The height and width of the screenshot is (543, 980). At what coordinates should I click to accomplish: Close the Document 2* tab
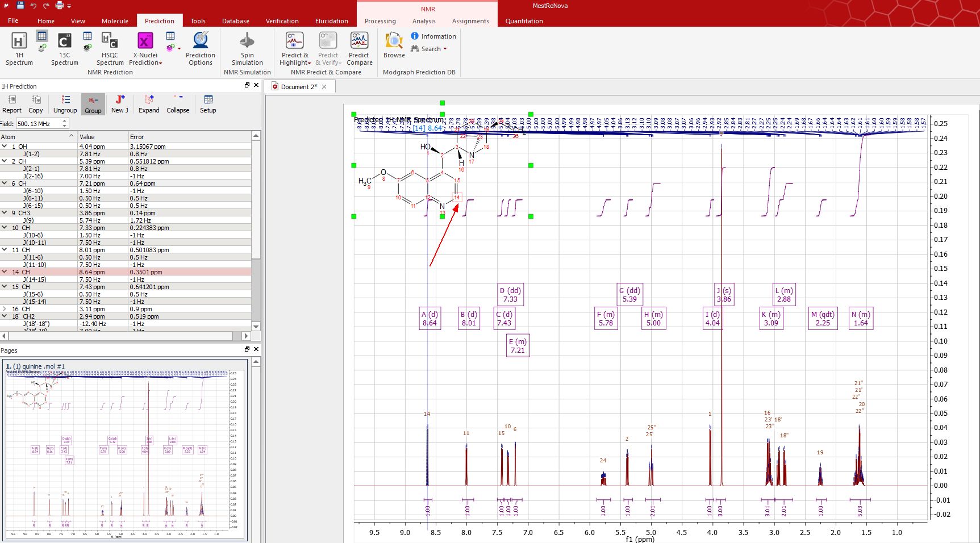tap(324, 86)
